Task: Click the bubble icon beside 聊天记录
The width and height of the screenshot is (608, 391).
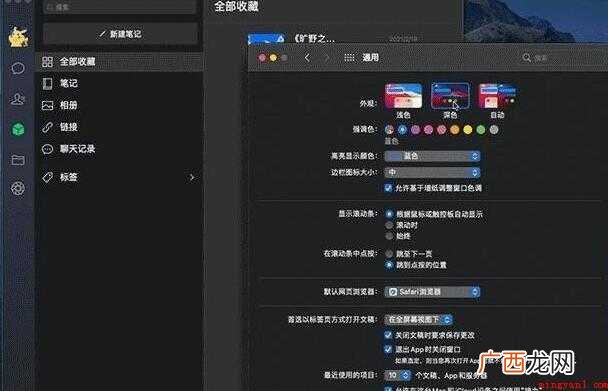Action: 47,149
